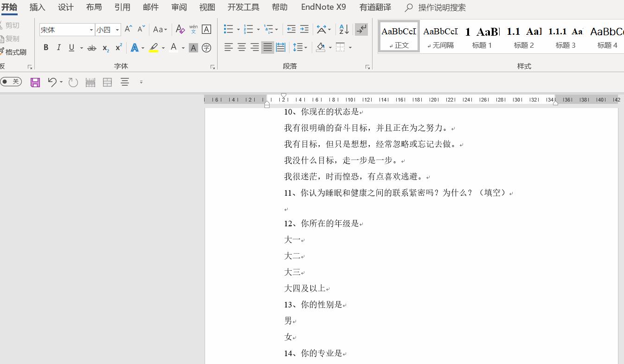Screen dimensions: 624x364
Task: Switch to the 插入 ribbon tab
Action: point(37,7)
